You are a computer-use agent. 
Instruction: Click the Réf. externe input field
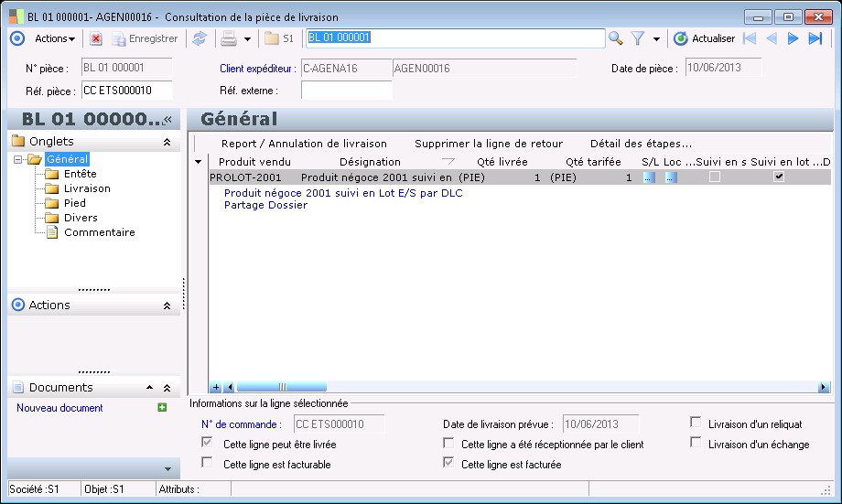pyautogui.click(x=346, y=91)
